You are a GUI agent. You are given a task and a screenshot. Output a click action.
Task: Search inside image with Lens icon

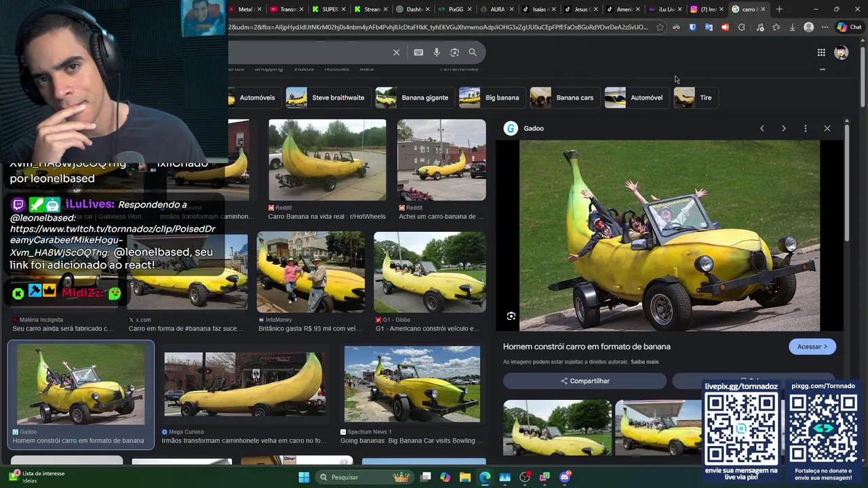coord(511,317)
